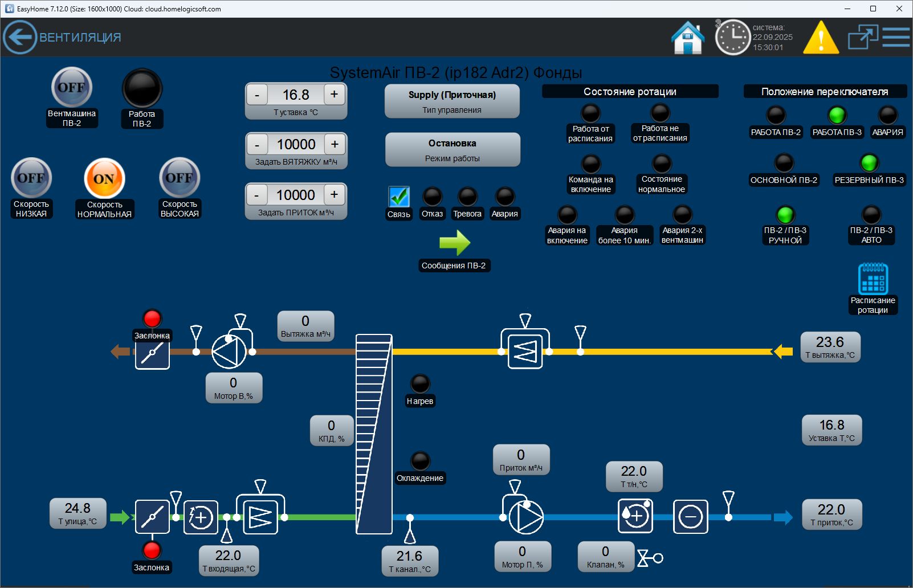This screenshot has height=588, width=913.
Task: Click the supply fan pump icon
Action: [525, 517]
